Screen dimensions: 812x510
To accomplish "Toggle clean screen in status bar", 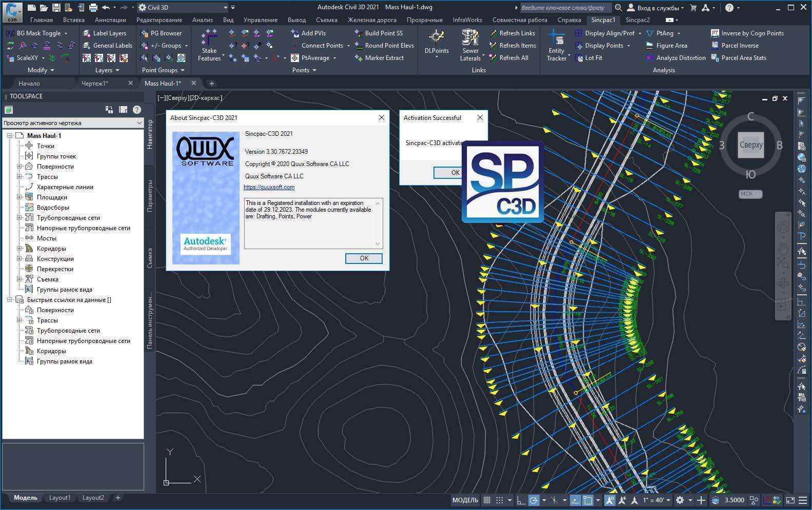I will 790,500.
